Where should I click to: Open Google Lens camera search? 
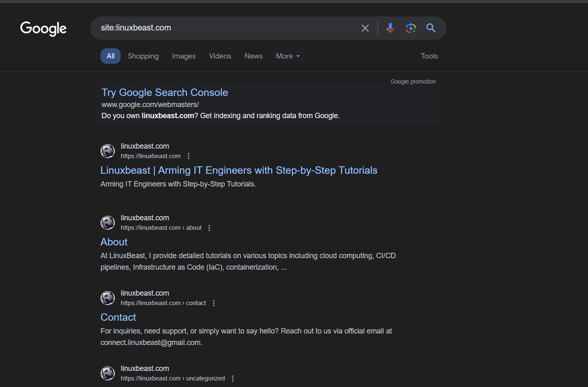411,28
